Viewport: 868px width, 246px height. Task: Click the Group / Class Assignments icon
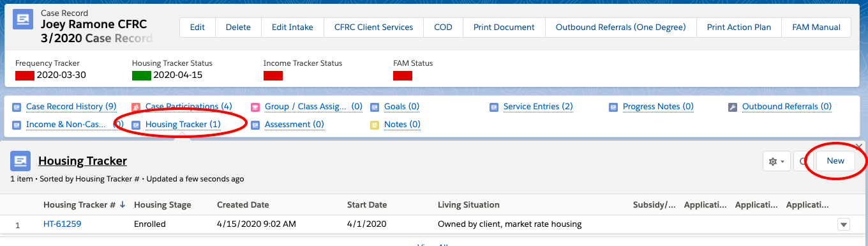(x=255, y=107)
